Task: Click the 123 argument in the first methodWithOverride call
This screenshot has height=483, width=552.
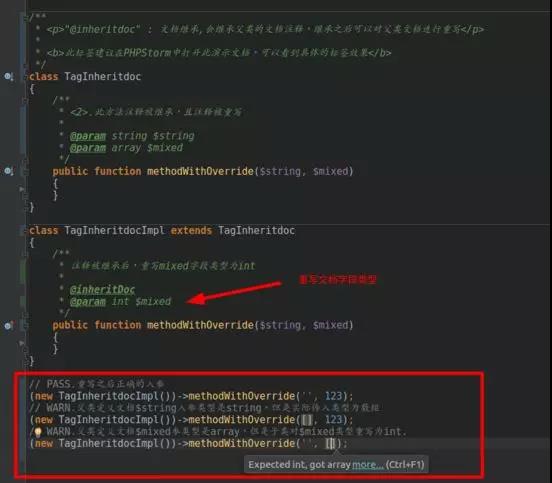Action: [x=333, y=396]
